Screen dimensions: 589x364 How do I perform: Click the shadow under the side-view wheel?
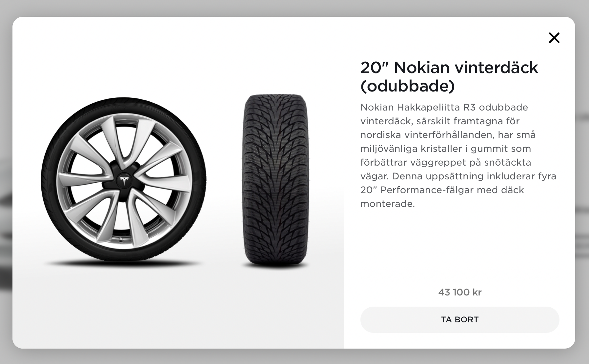(124, 263)
